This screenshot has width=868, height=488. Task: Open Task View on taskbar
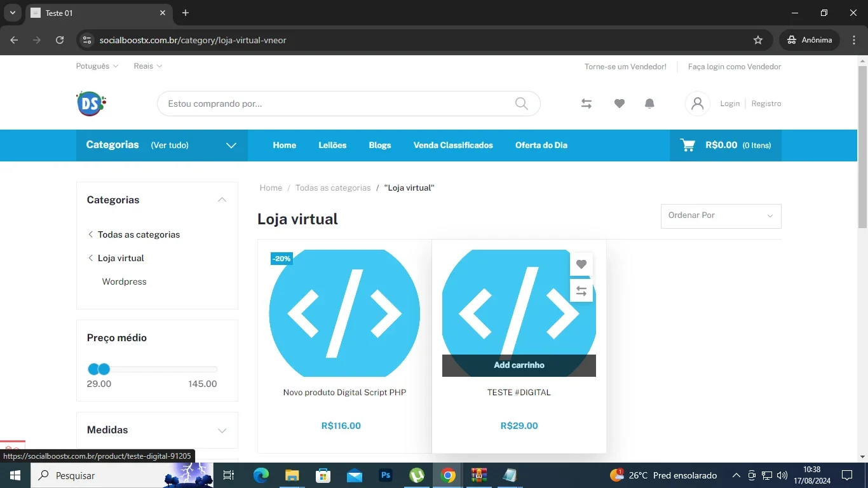coord(229,475)
